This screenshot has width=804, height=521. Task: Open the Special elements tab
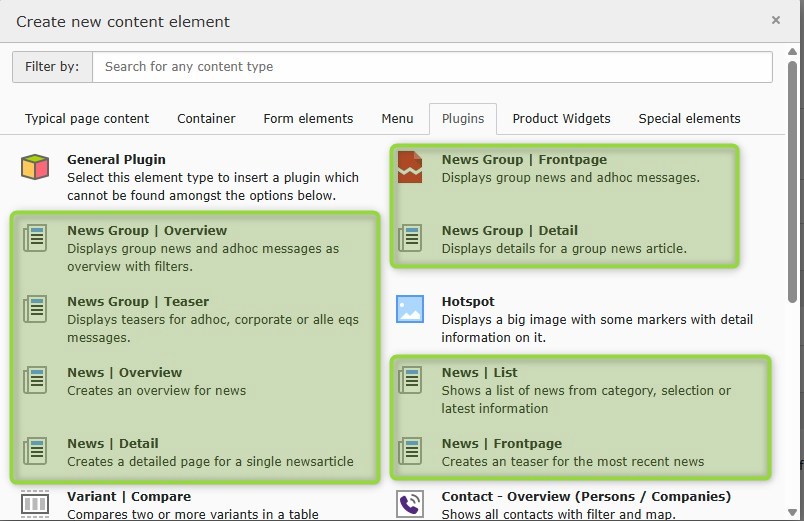click(689, 118)
